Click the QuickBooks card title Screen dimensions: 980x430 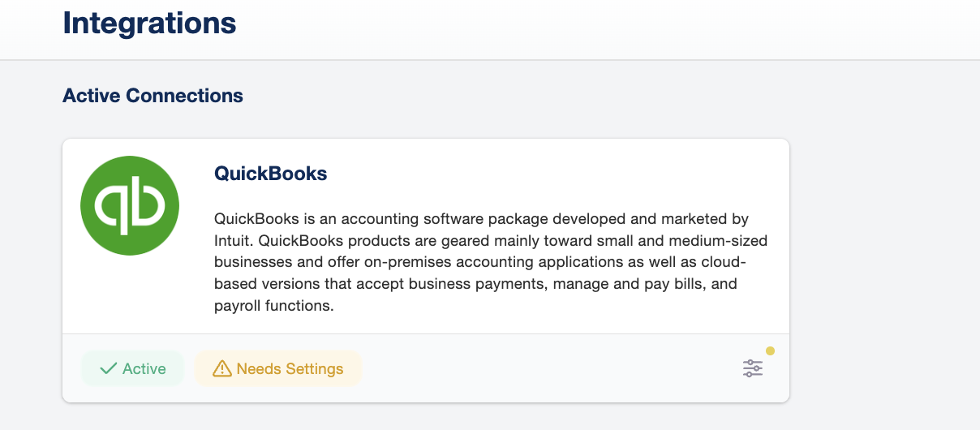270,173
